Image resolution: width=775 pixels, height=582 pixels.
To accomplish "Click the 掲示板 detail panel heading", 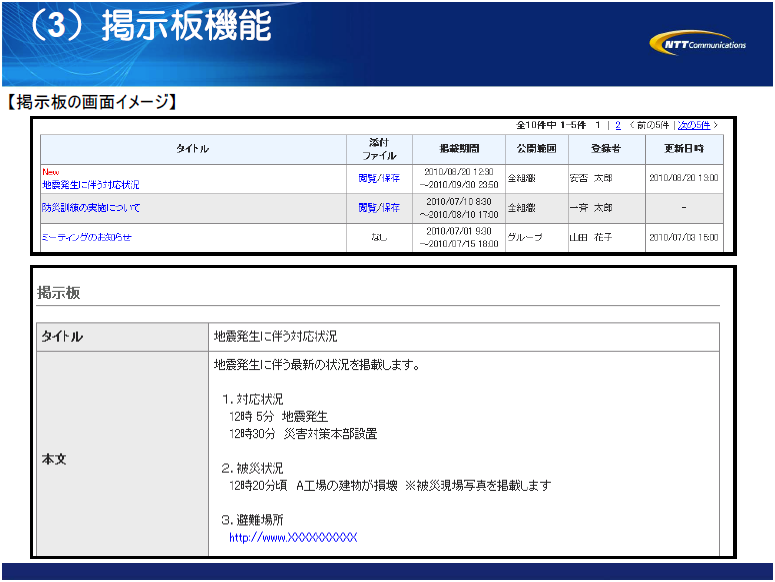I will pyautogui.click(x=59, y=293).
